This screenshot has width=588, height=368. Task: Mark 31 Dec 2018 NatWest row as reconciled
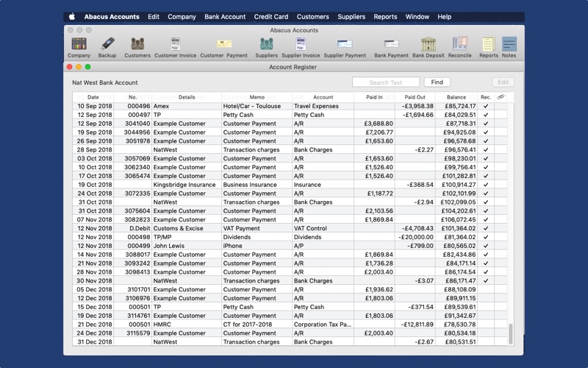click(486, 342)
